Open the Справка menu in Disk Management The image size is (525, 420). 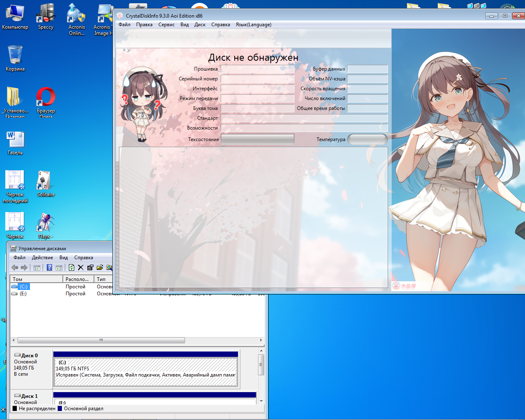point(84,258)
